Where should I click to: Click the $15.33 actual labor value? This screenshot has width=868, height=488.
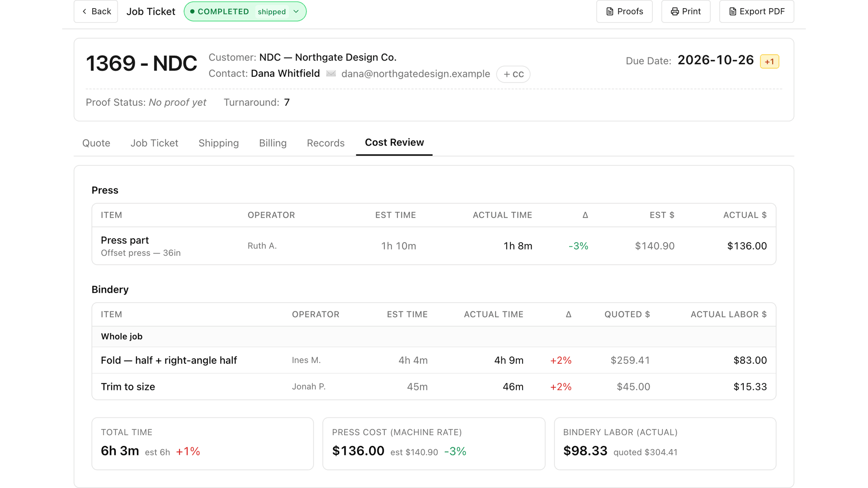[750, 387]
